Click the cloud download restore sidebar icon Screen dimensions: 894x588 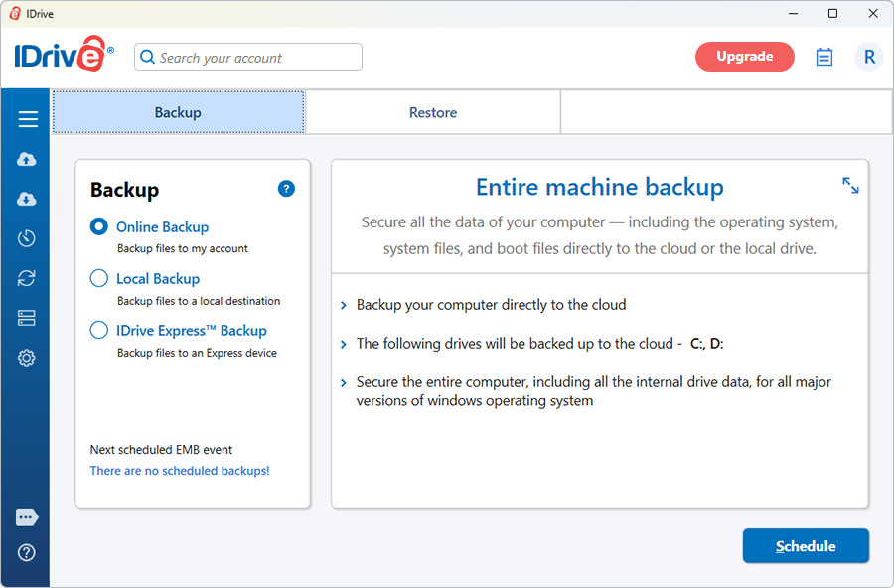[x=26, y=199]
